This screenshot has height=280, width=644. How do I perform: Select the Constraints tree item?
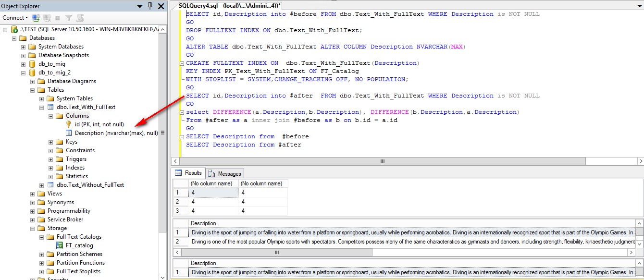click(x=80, y=150)
